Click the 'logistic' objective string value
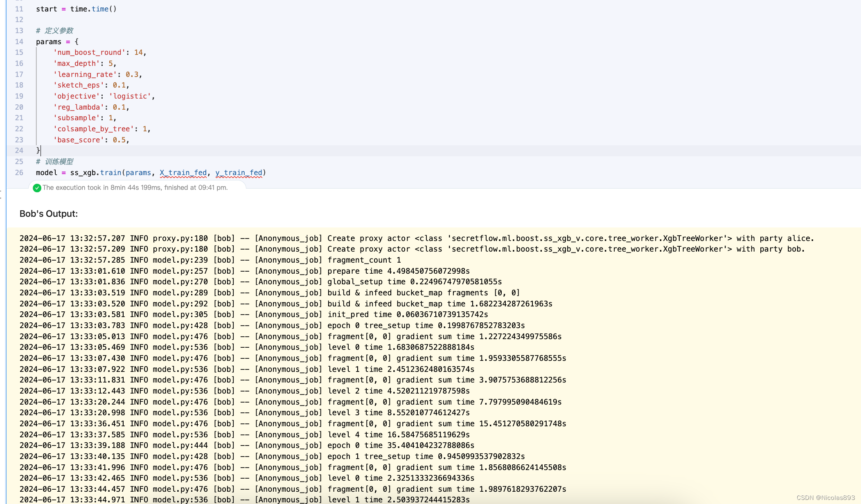This screenshot has height=504, width=861. (x=130, y=96)
